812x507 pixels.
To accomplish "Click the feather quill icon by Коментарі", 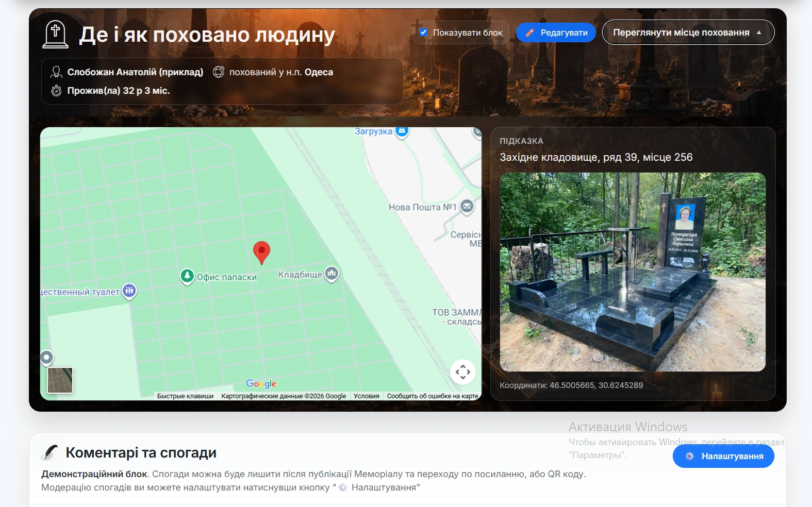I will click(49, 452).
